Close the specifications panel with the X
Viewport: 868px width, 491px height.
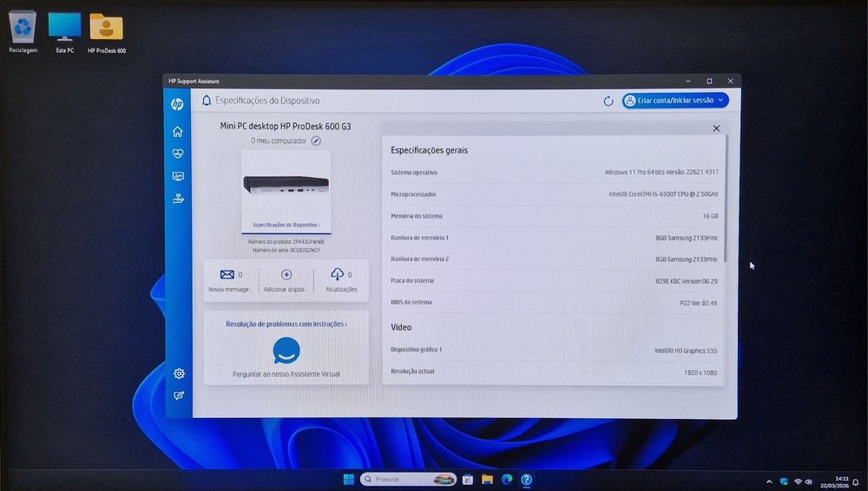point(716,128)
